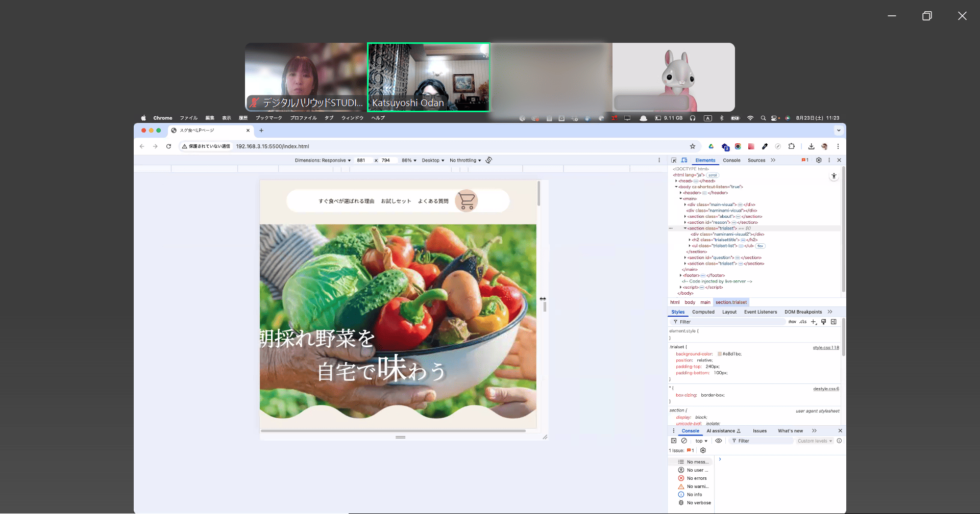Toggle the :hov element state panel

click(792, 322)
